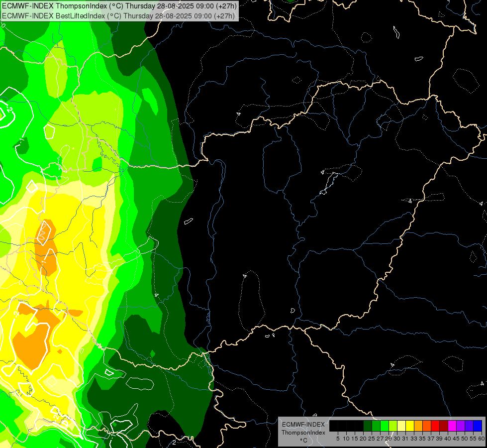Screen dimensions: 487x448
Task: Click the ThompsonIndex title line at top
Action: pyautogui.click(x=119, y=6)
